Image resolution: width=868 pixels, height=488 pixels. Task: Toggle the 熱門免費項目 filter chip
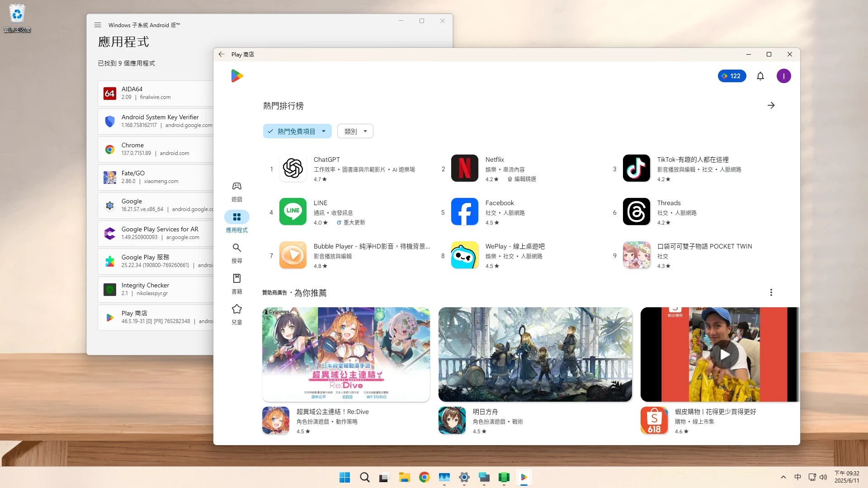pyautogui.click(x=297, y=131)
